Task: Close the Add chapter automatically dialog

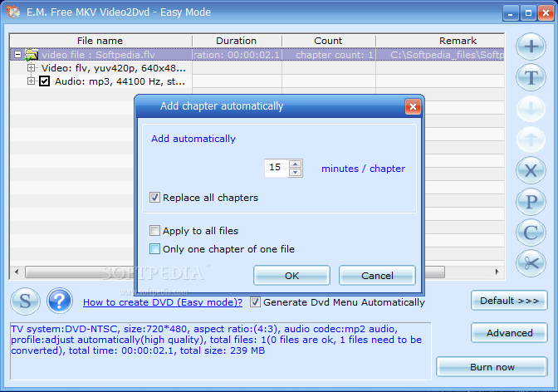Action: [413, 106]
